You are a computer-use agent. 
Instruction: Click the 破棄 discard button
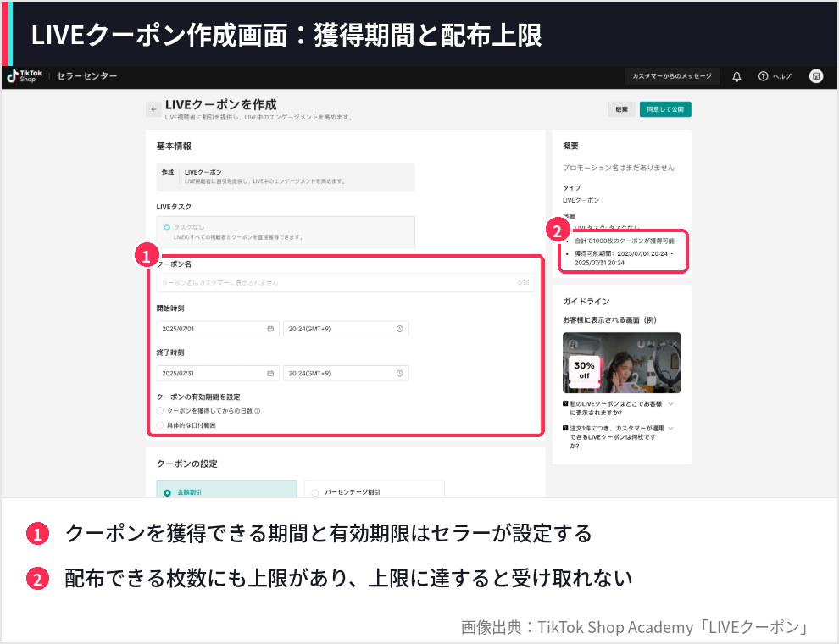point(622,109)
